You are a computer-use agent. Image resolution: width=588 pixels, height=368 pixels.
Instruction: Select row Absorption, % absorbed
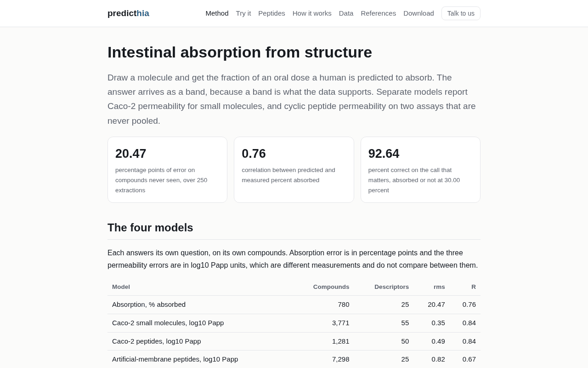pyautogui.click(x=294, y=305)
